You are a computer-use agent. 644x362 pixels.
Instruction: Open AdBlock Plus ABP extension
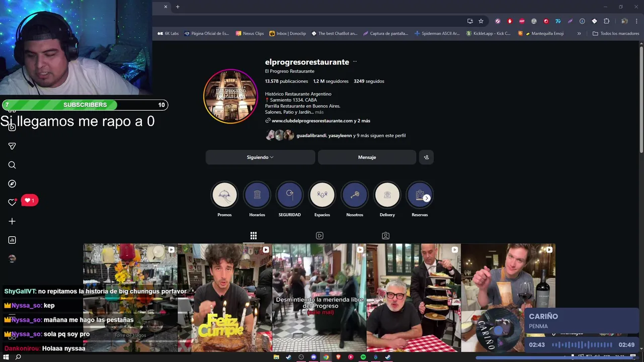(522, 21)
